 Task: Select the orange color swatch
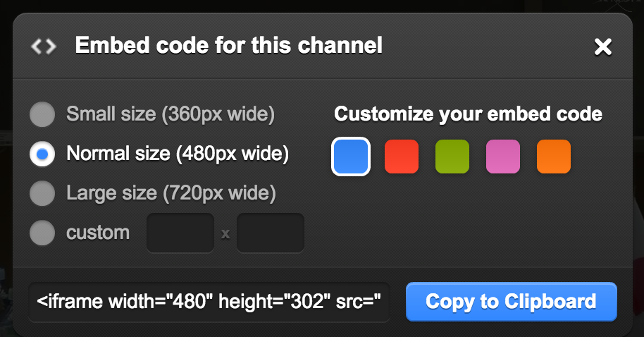(554, 157)
